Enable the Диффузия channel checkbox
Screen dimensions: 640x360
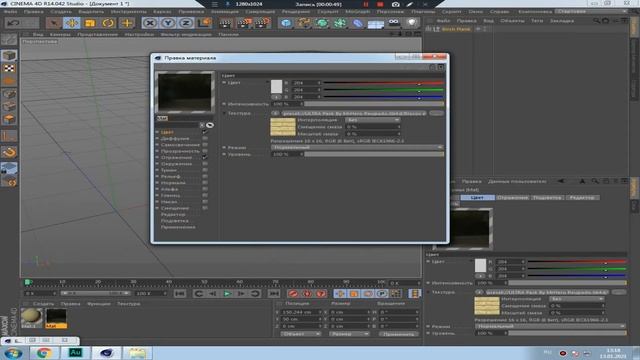click(x=205, y=138)
